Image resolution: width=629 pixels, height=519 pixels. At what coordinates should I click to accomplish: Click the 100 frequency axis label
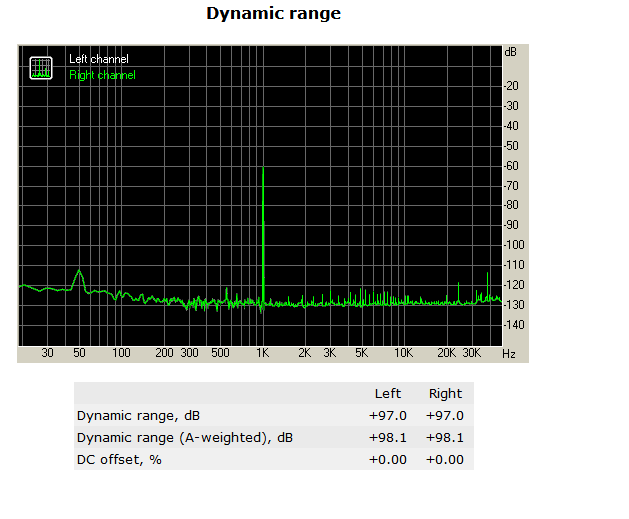(x=121, y=353)
